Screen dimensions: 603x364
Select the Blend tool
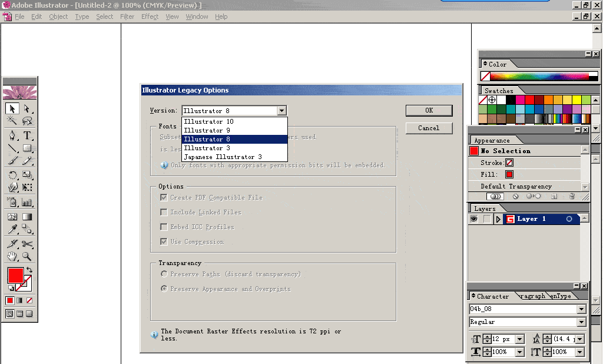[x=27, y=229]
